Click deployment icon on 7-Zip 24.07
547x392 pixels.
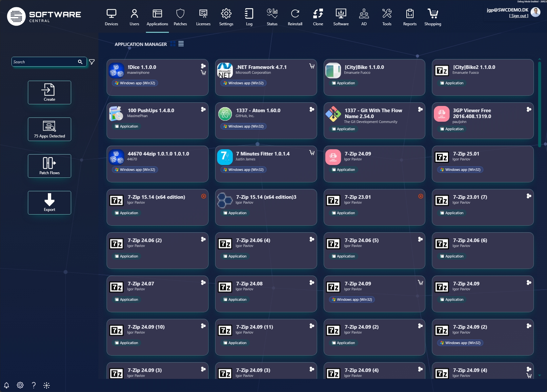pos(203,282)
